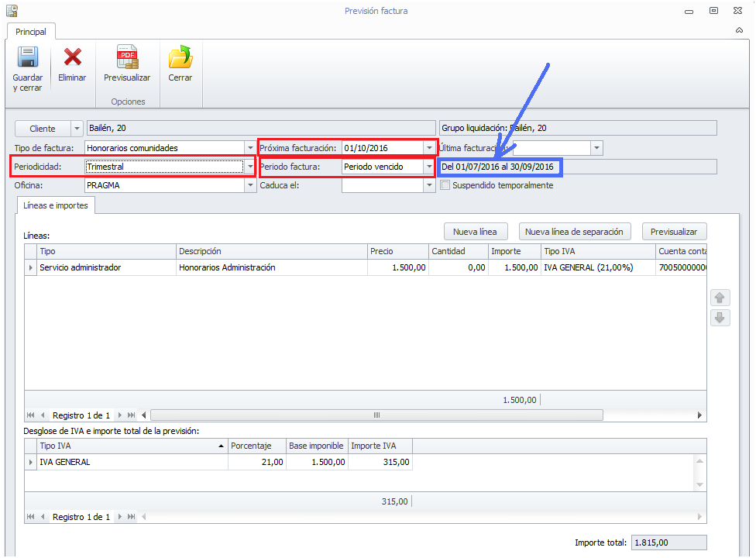Screen dimensions: 756x558
Task: Click the Eliminar red X icon
Action: point(72,57)
